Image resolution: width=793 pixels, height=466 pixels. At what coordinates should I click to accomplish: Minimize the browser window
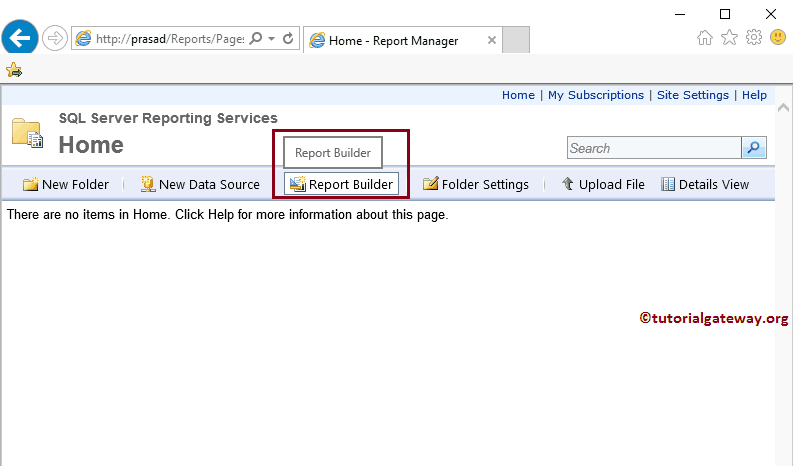[x=680, y=14]
